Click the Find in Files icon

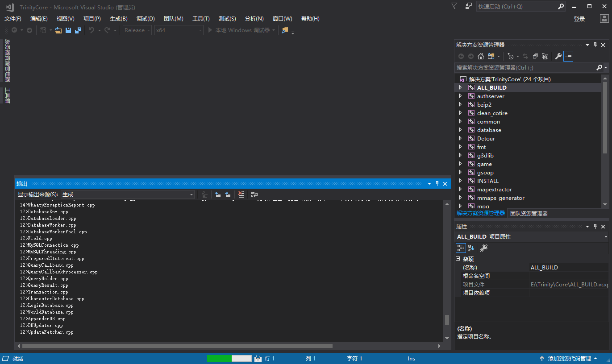[285, 30]
